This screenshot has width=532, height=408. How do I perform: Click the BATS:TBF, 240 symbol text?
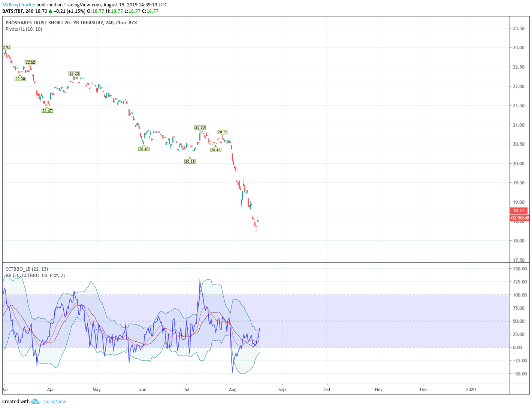click(18, 11)
